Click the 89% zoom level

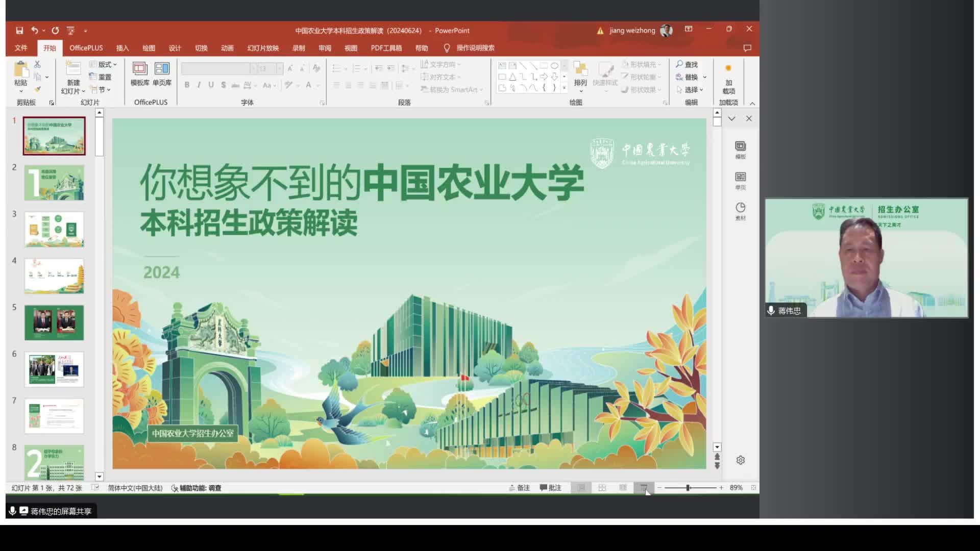click(x=736, y=488)
